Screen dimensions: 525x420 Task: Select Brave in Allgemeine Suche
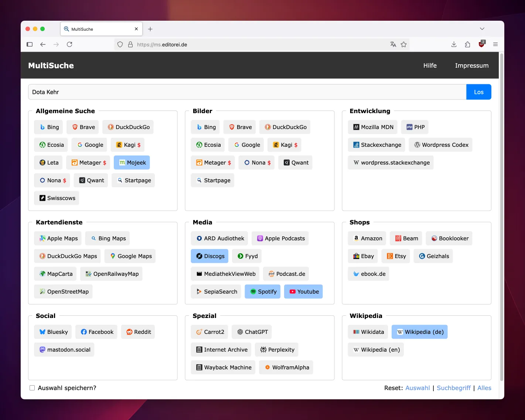point(83,127)
